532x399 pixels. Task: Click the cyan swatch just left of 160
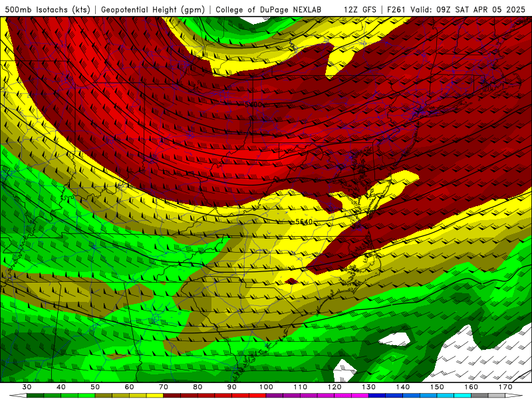point(463,396)
